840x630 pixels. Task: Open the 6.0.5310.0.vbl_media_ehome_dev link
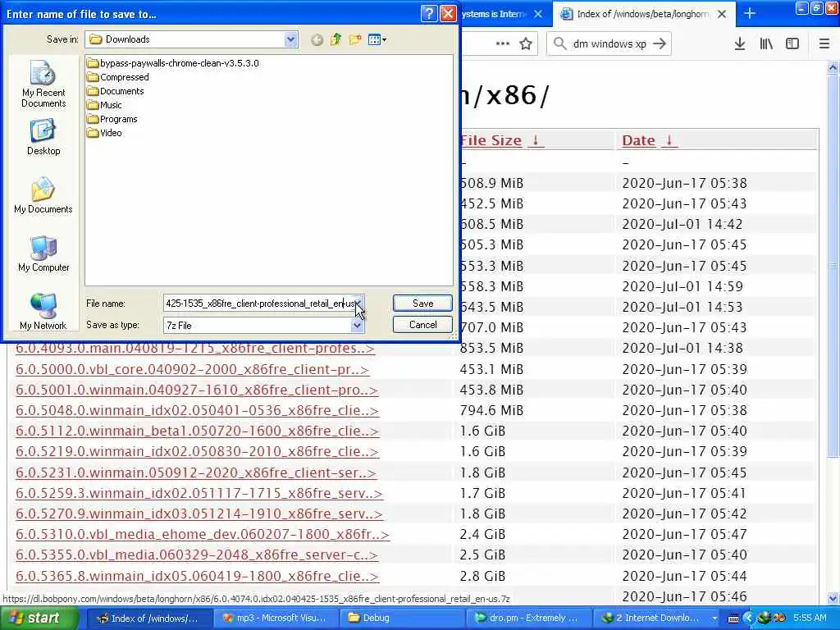[203, 534]
